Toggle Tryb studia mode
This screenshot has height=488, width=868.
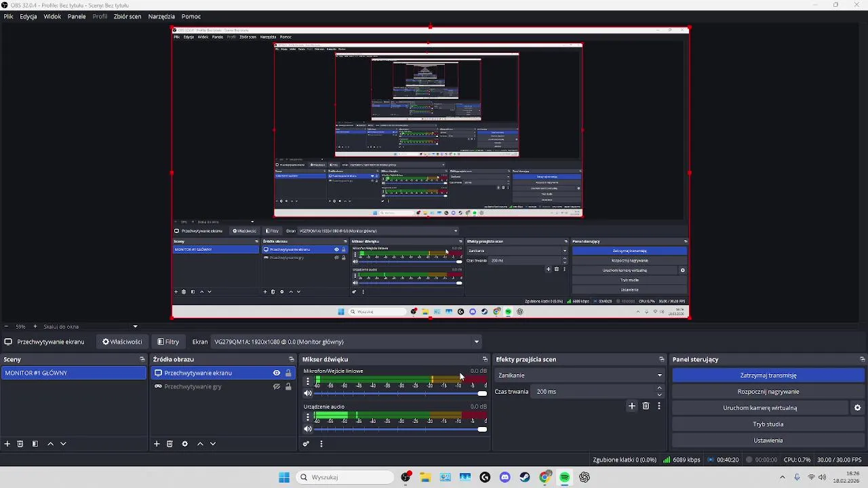[768, 424]
